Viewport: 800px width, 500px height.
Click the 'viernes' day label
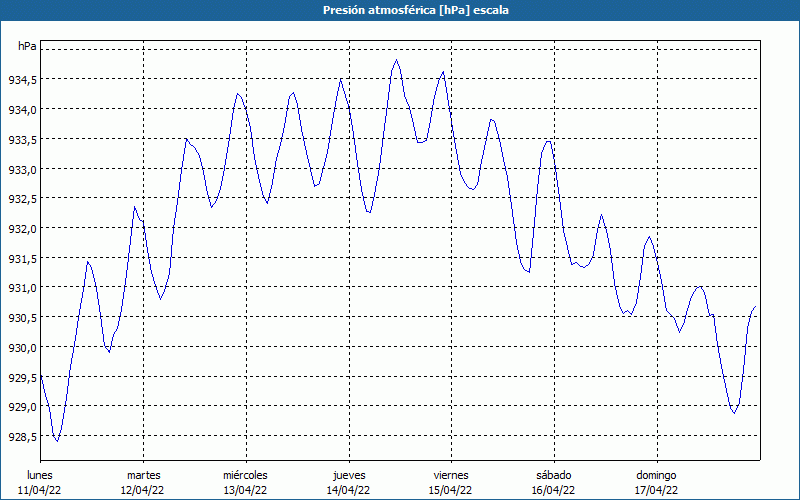click(x=451, y=475)
